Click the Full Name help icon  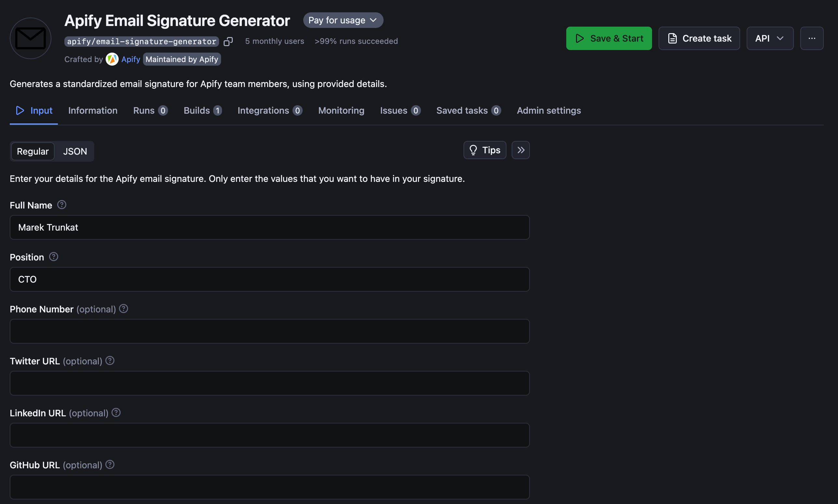point(62,205)
